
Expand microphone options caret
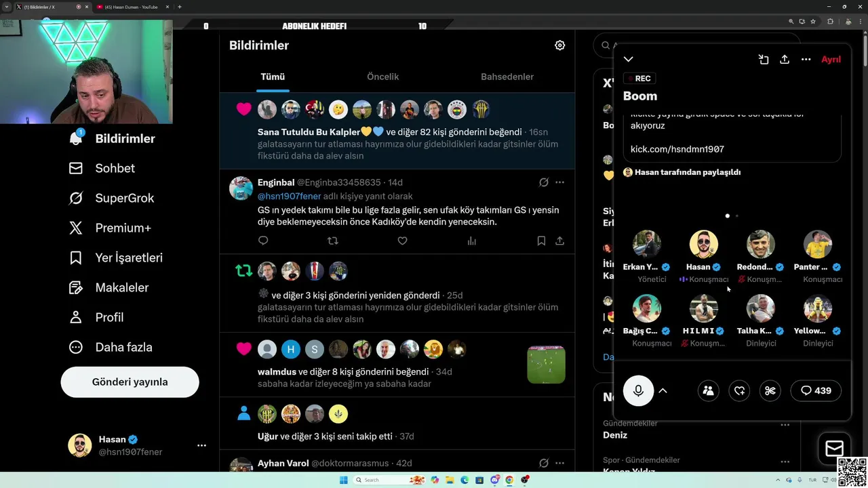tap(663, 390)
